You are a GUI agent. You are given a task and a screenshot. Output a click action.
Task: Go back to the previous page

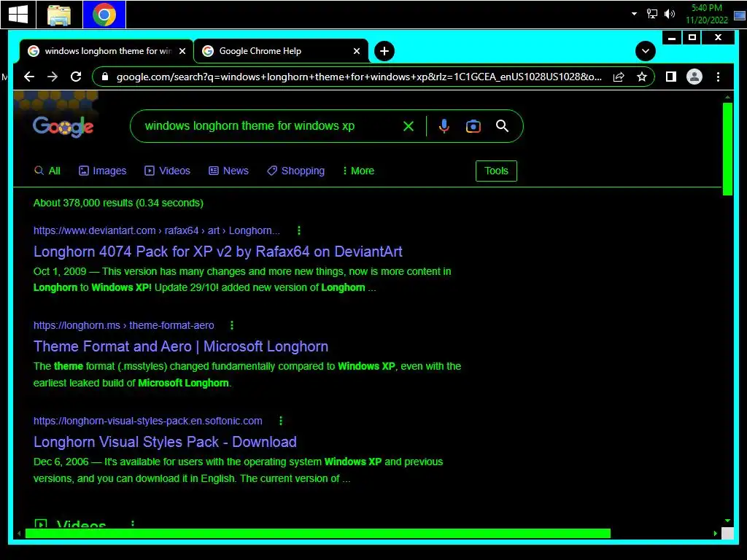click(29, 77)
